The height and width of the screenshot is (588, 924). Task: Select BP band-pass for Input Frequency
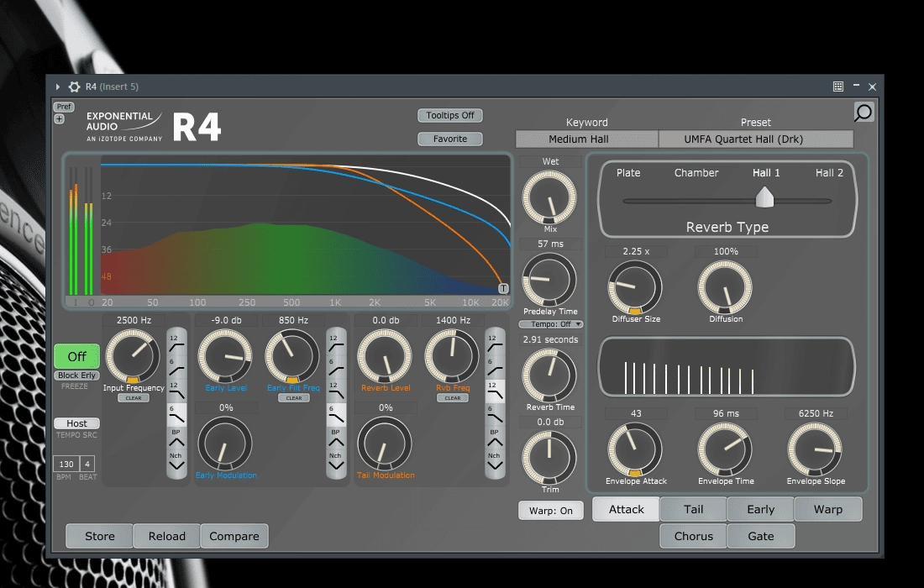coord(176,438)
